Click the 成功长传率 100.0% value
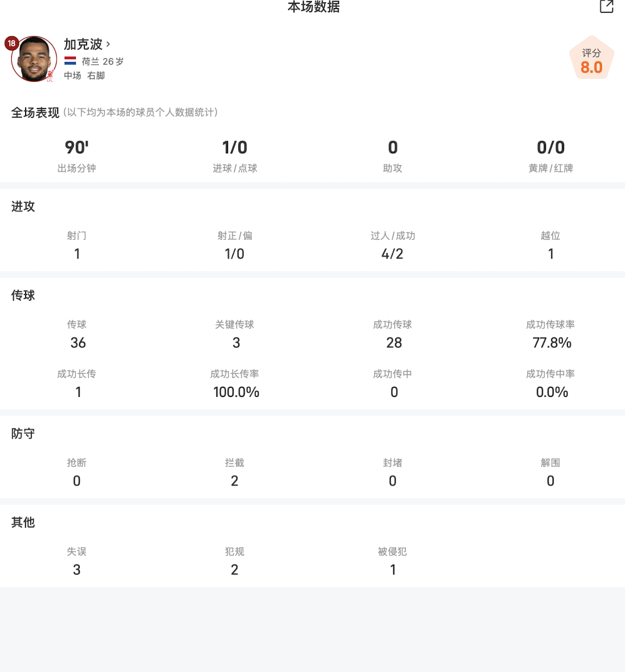The image size is (625, 672). click(x=236, y=392)
